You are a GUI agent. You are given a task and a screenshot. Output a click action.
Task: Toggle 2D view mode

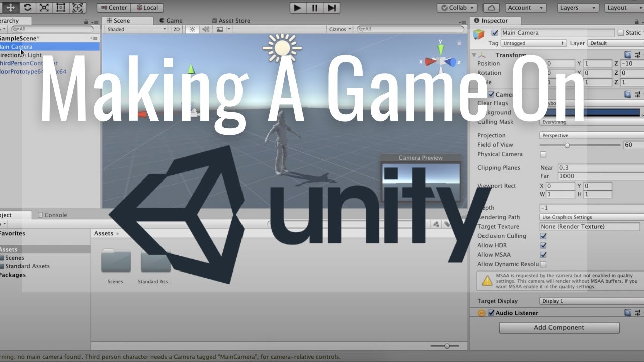[177, 29]
